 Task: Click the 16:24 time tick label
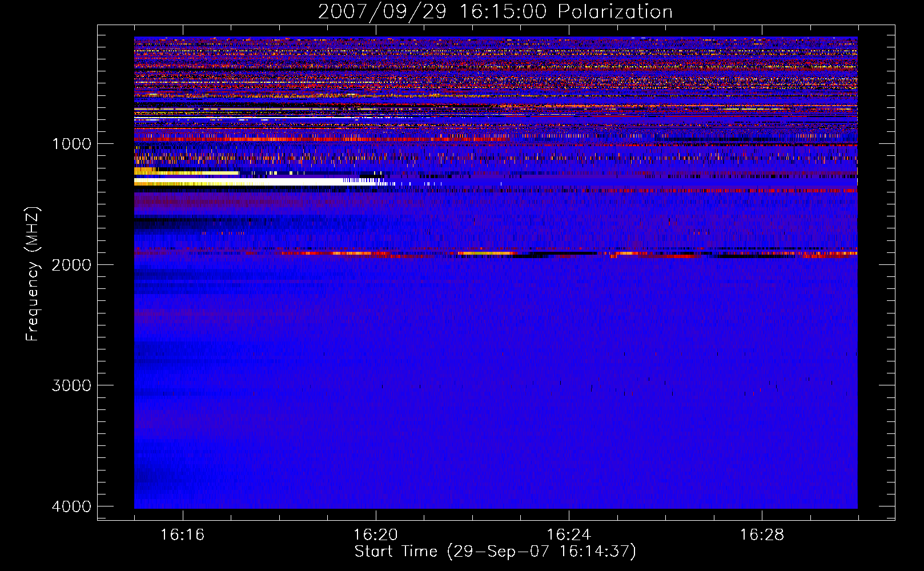568,534
